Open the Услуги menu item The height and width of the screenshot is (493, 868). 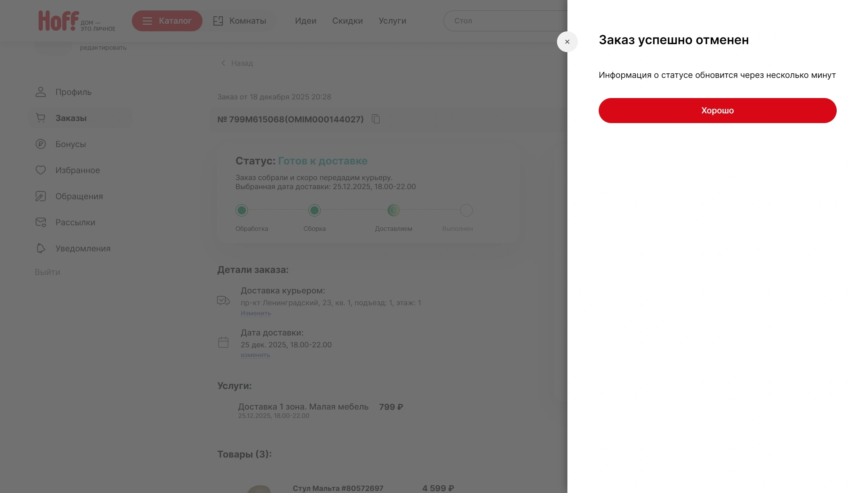click(x=392, y=21)
